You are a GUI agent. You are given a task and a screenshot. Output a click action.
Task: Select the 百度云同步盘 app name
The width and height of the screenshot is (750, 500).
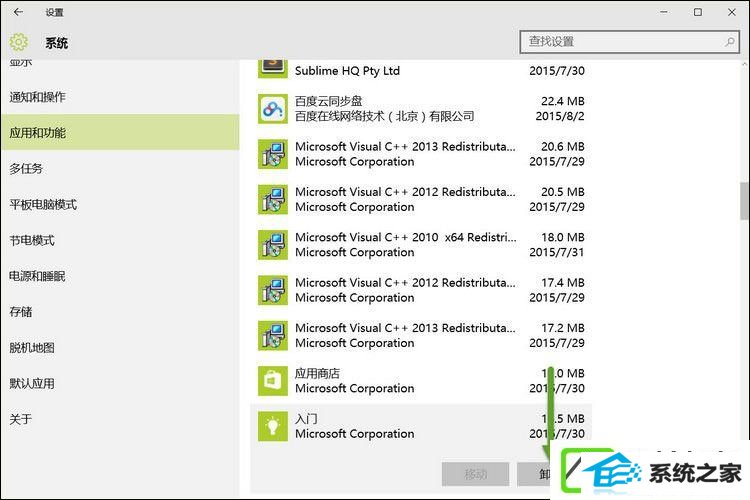click(x=329, y=101)
